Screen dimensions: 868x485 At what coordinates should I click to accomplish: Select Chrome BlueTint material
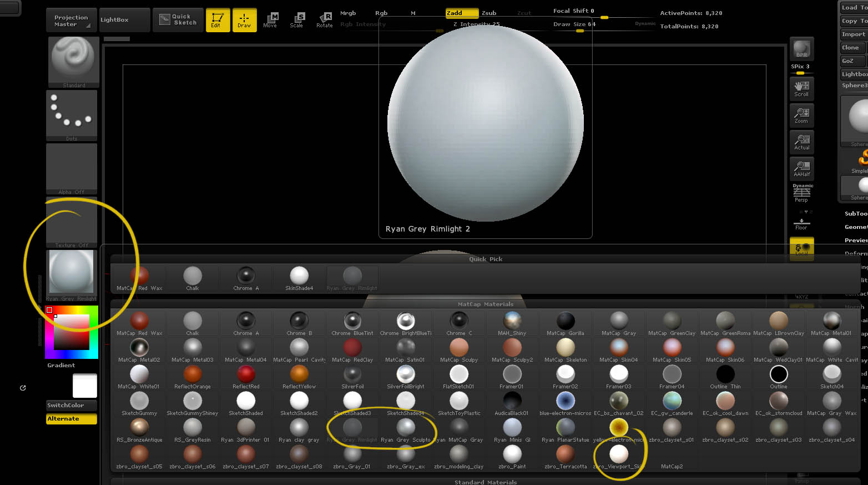click(x=352, y=323)
